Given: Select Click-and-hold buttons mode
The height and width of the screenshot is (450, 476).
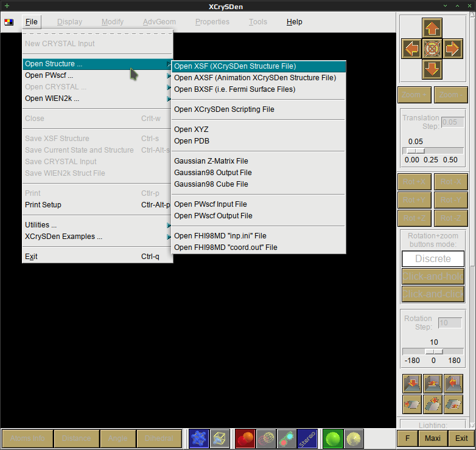Looking at the screenshot, I should click(433, 276).
